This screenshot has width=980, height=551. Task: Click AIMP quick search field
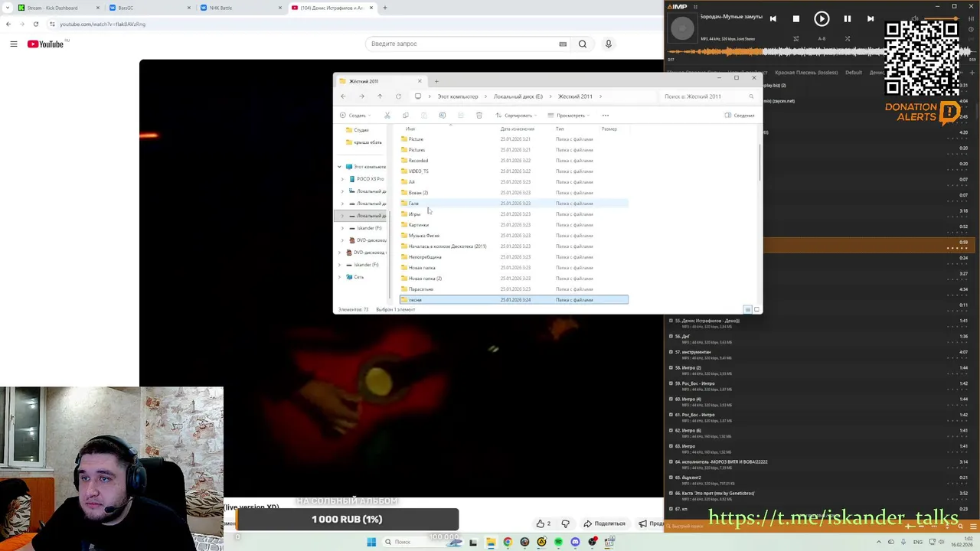(689, 526)
